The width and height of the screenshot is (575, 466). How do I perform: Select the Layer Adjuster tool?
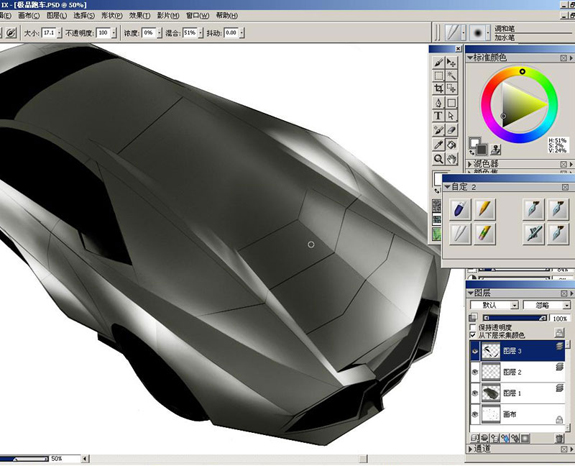click(x=451, y=63)
